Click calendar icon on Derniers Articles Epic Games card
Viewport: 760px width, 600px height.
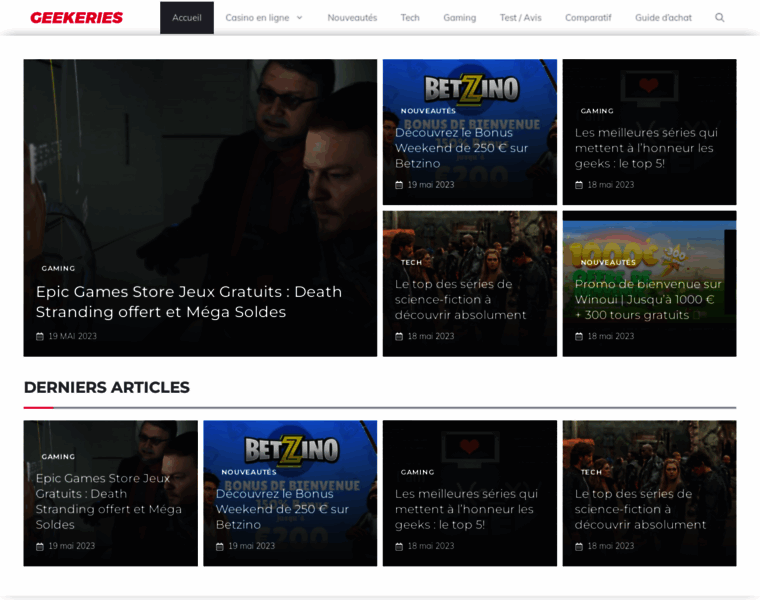click(40, 546)
